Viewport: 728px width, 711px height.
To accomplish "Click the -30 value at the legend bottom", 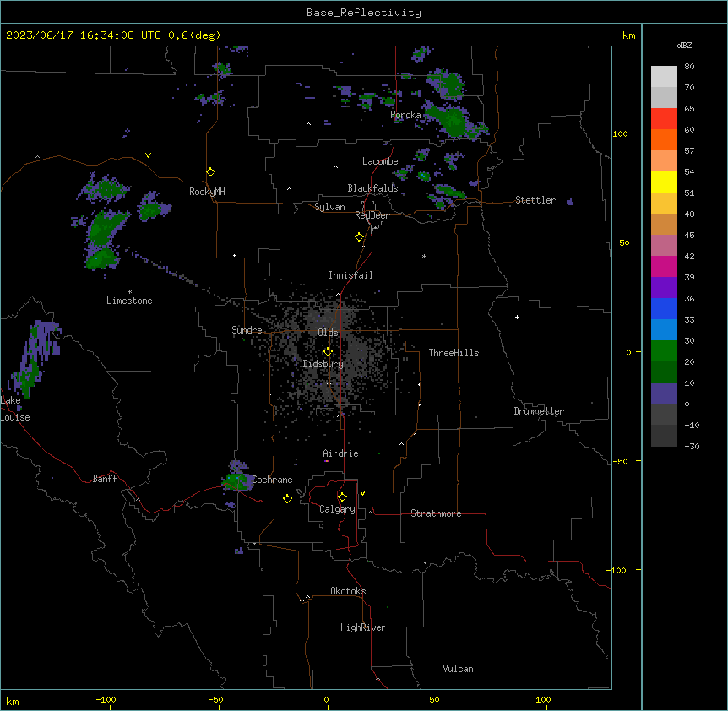I will tap(692, 446).
